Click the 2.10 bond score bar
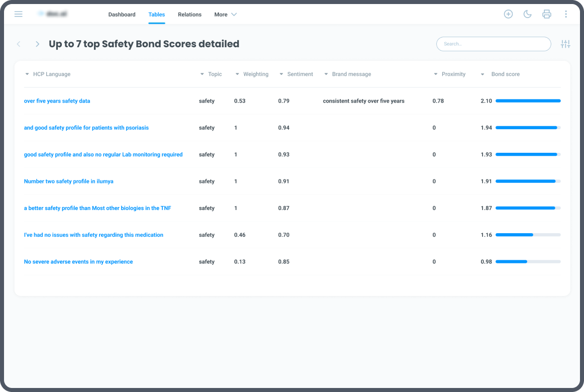584x392 pixels. pos(528,101)
